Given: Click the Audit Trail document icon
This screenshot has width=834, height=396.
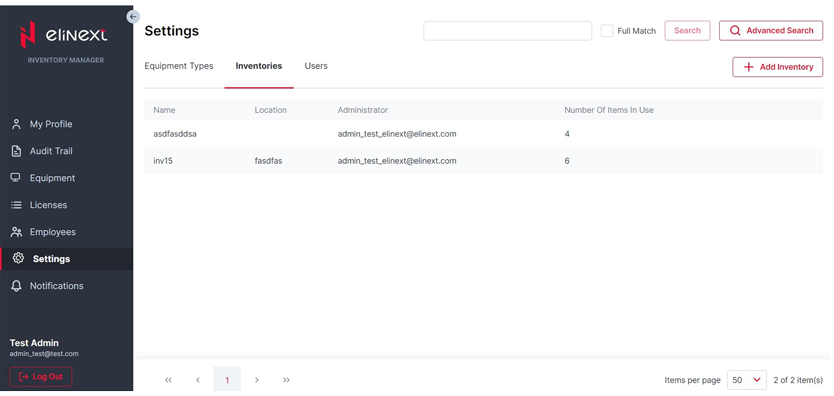Looking at the screenshot, I should [16, 151].
